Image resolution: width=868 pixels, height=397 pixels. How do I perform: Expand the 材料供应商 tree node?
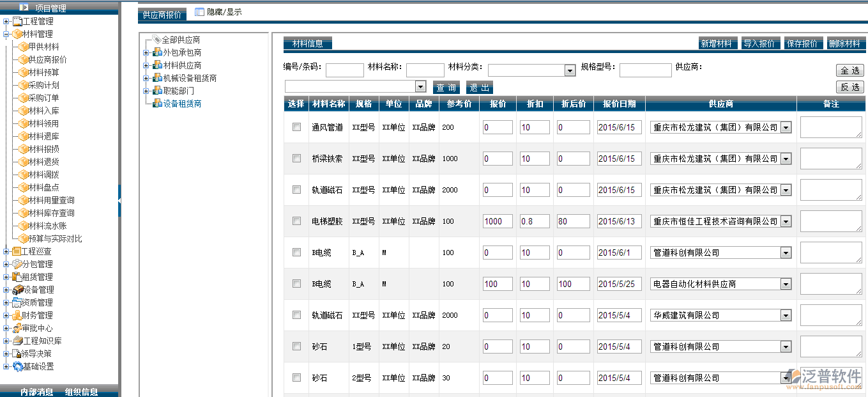tap(146, 65)
